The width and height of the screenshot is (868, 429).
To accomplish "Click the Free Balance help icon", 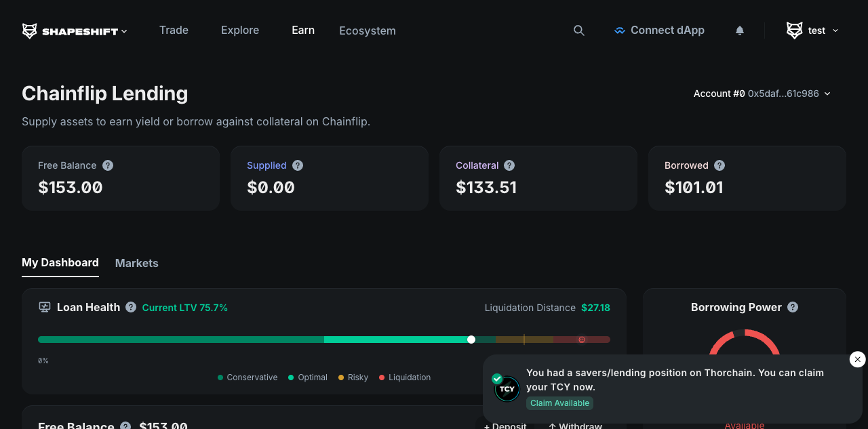I will click(x=107, y=165).
